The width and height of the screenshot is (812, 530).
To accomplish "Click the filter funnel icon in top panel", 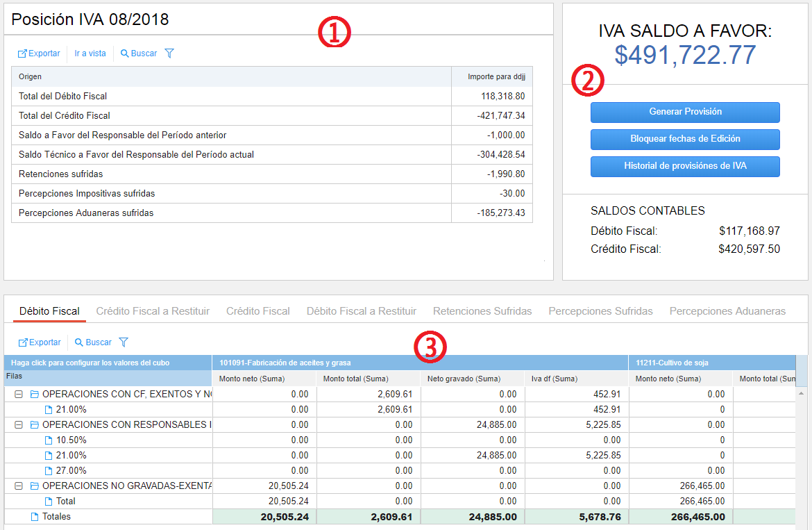I will pyautogui.click(x=169, y=53).
